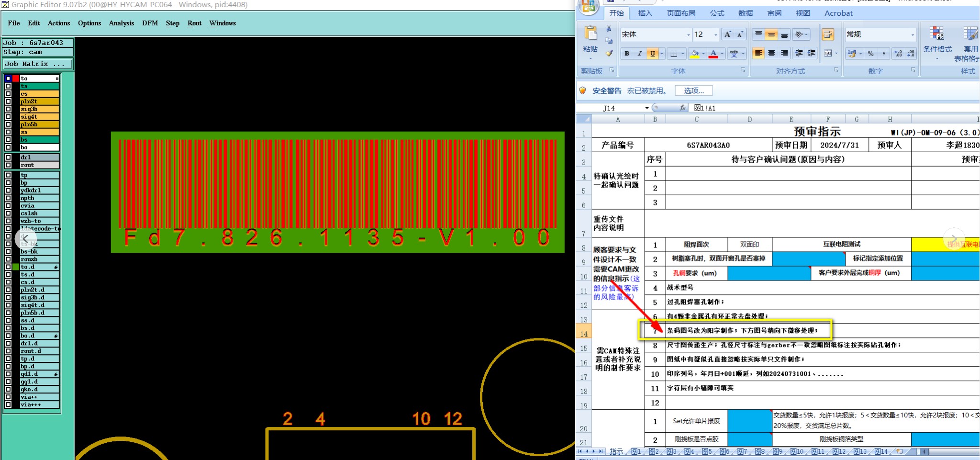Toggle checkbox for the rout layer
The height and width of the screenshot is (460, 980).
pos(8,165)
